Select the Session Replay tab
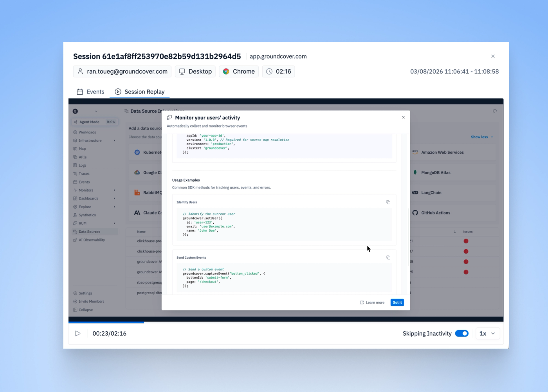The image size is (548, 392). pos(140,92)
